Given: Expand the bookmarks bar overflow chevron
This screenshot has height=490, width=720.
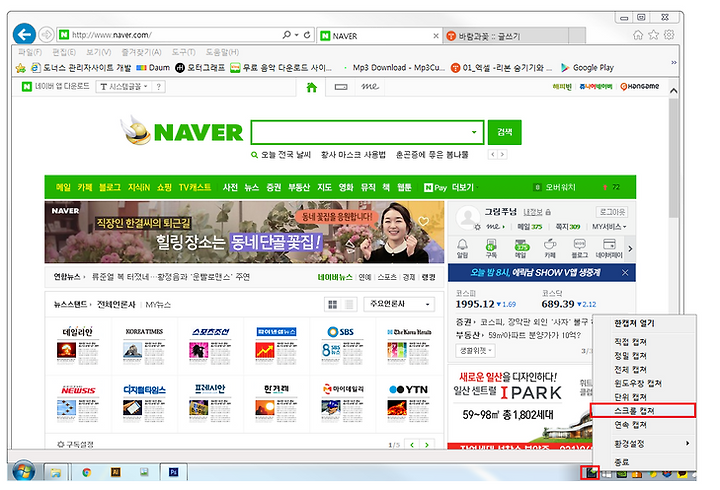Looking at the screenshot, I should coord(674,62).
